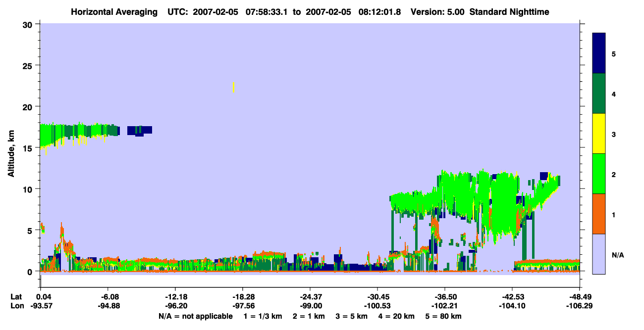This screenshot has height=330, width=644.
Task: Click the '5 = 80 km' legend text
Action: 444,316
